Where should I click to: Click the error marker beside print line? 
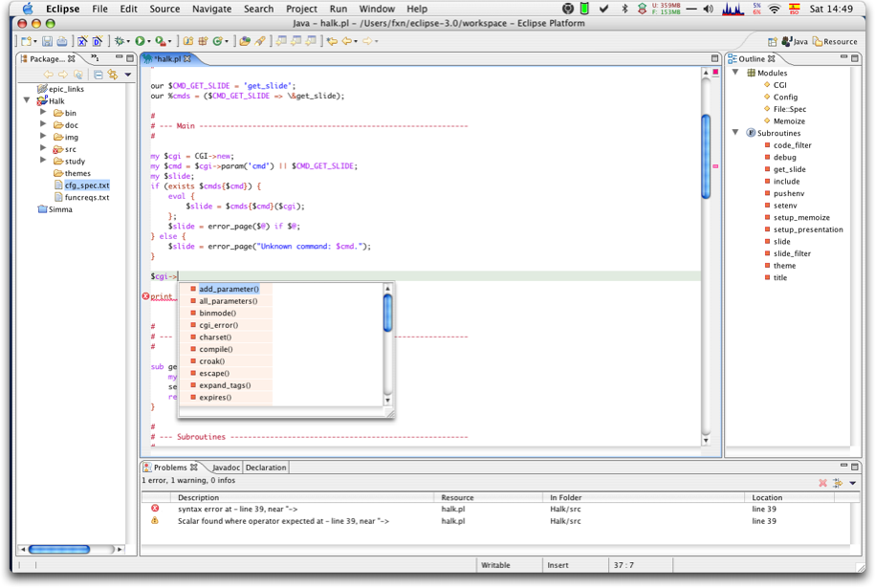pos(145,296)
